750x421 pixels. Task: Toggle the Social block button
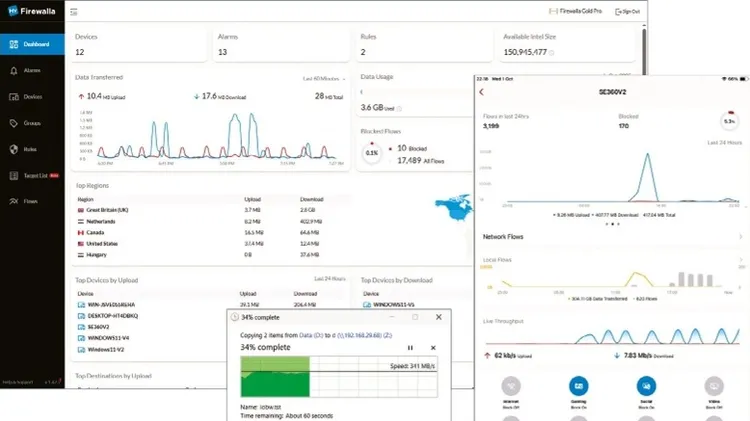coord(646,386)
